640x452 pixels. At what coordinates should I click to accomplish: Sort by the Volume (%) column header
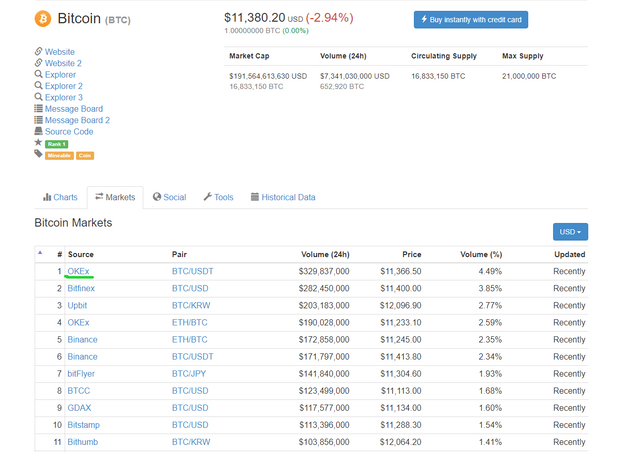[x=481, y=254]
